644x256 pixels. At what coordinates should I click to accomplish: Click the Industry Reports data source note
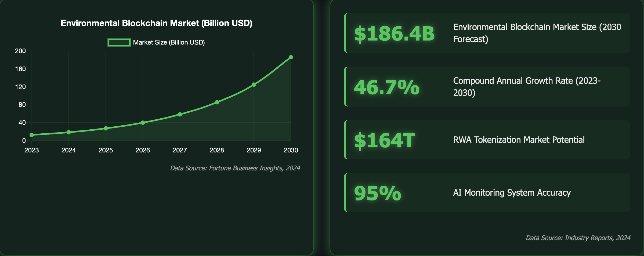578,238
